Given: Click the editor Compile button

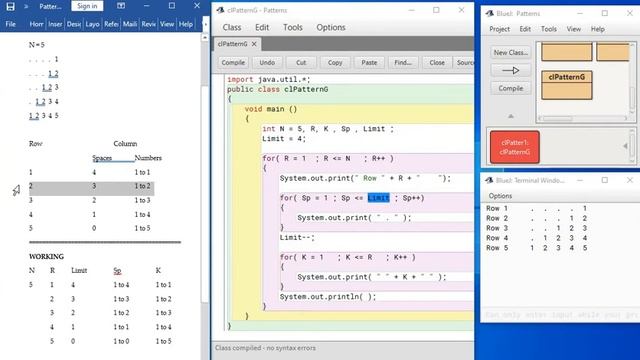Looking at the screenshot, I should coord(233,62).
